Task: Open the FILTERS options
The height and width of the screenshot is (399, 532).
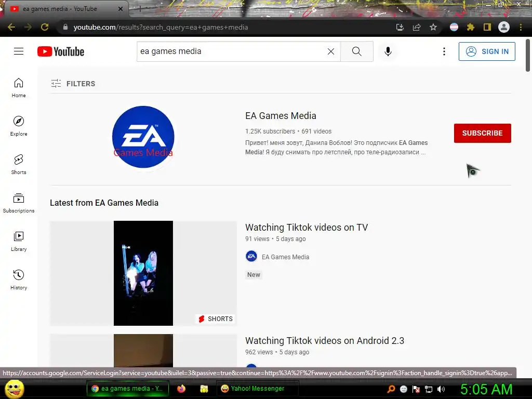Action: [73, 84]
